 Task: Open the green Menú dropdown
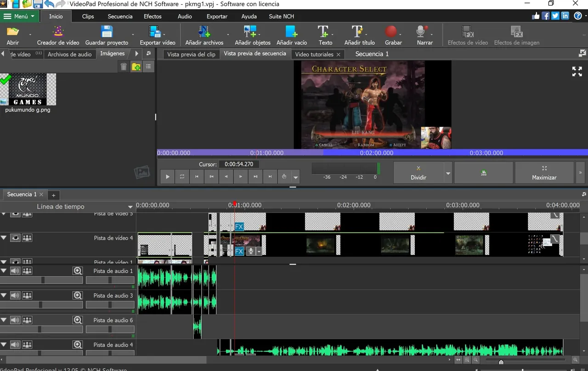point(19,16)
